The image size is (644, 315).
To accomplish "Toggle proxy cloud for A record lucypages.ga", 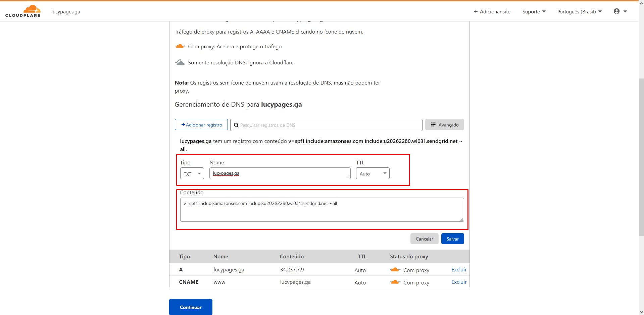I will 395,270.
